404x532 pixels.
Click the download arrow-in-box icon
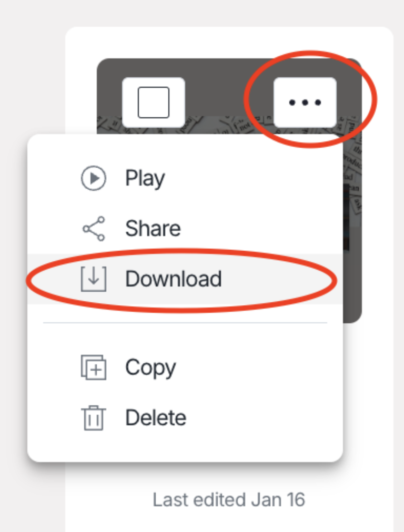coord(93,279)
